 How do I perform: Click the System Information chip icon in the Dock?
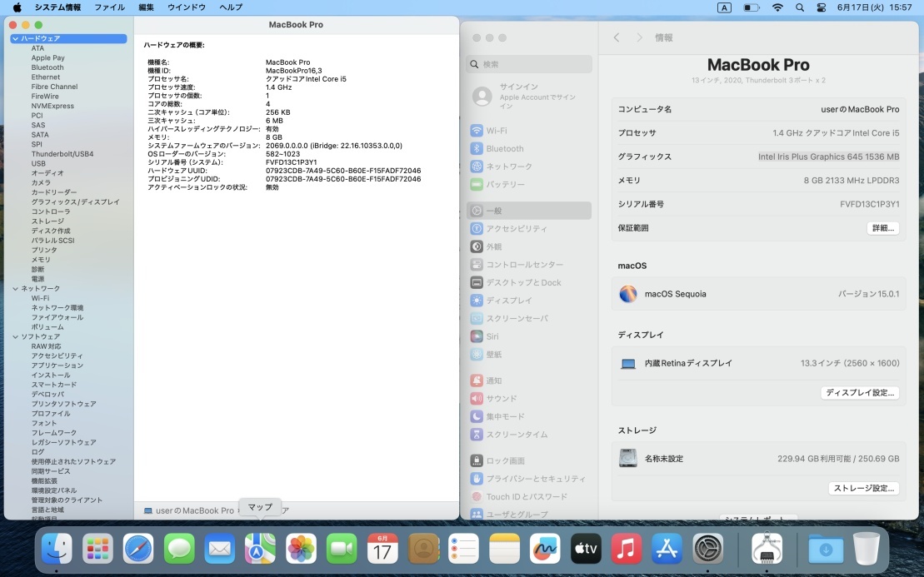767,549
